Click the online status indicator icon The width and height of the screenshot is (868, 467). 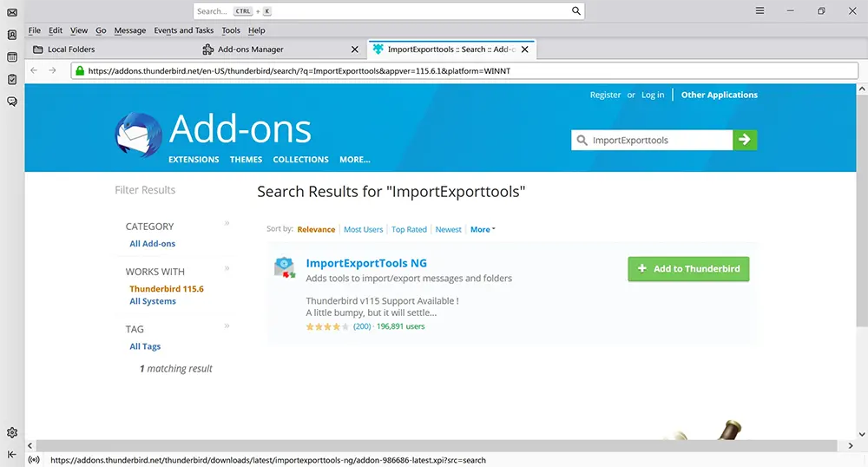34,460
